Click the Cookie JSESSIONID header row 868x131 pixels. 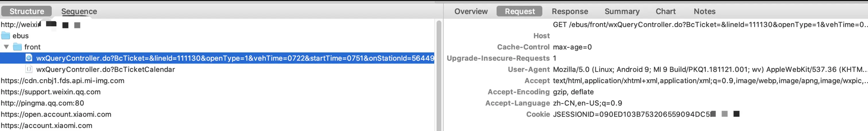point(655,114)
